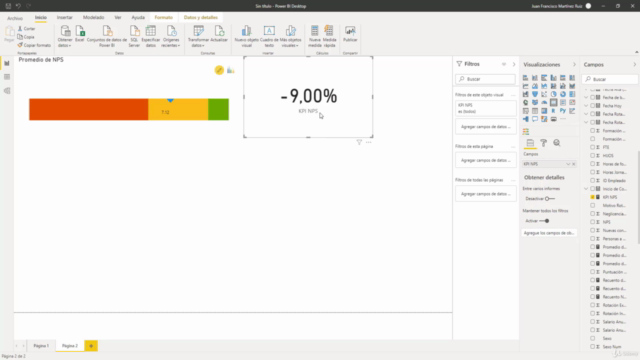Screen dimensions: 640x360
Task: Click Actualizar to refresh data
Action: coord(219,33)
